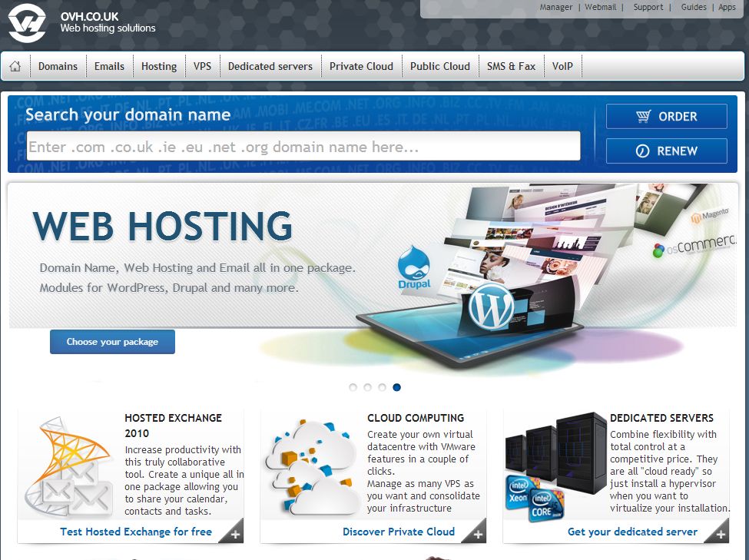Image resolution: width=749 pixels, height=560 pixels.
Task: Open the Support link
Action: [x=648, y=7]
